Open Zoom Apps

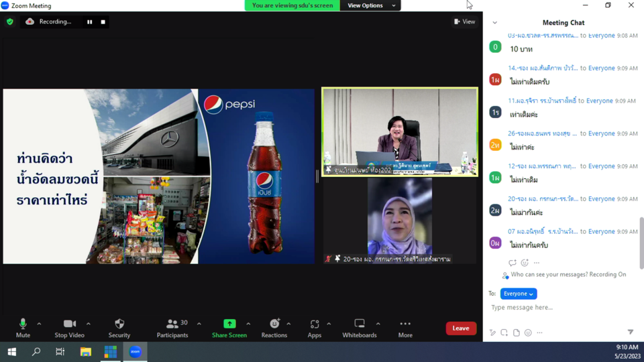click(x=314, y=328)
